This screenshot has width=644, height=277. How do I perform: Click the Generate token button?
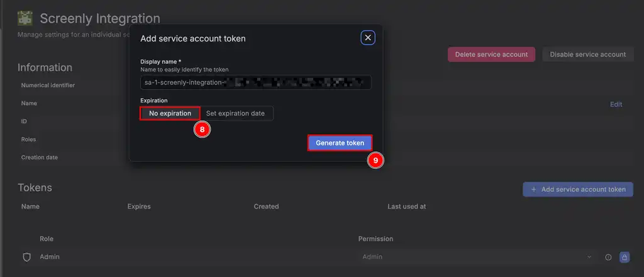340,143
